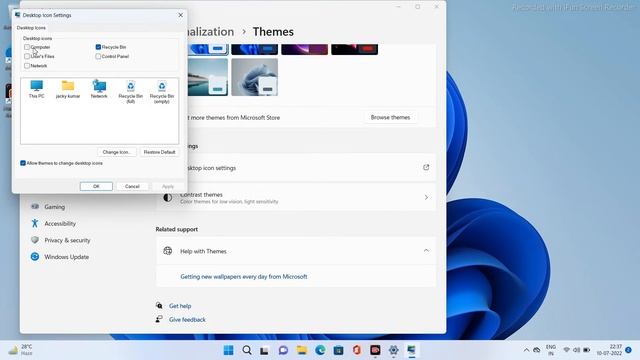The height and width of the screenshot is (360, 640).
Task: Collapse the Help with Themes section
Action: (426, 251)
